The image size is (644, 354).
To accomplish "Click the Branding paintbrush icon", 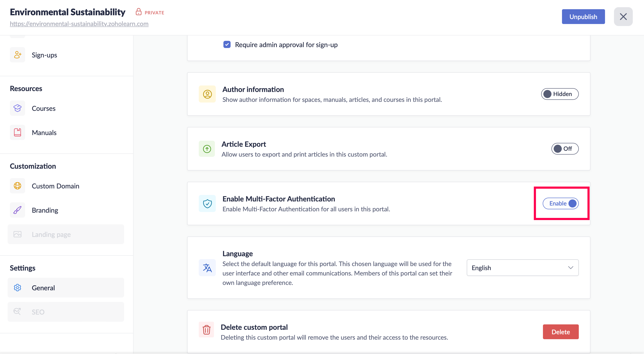I will tap(17, 210).
